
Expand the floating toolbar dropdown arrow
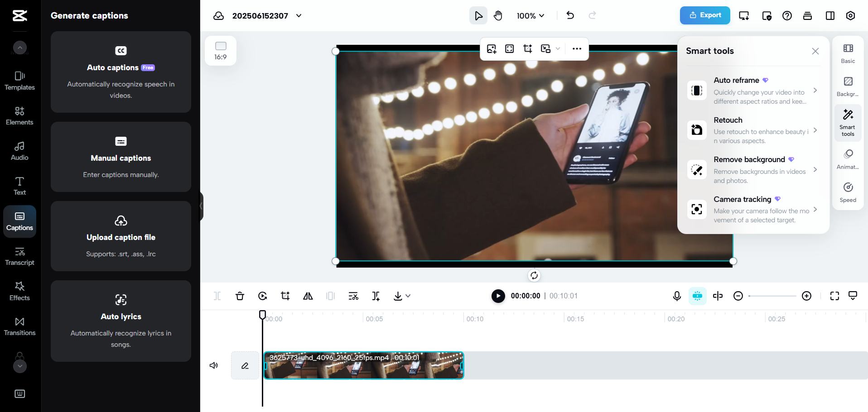click(x=558, y=49)
